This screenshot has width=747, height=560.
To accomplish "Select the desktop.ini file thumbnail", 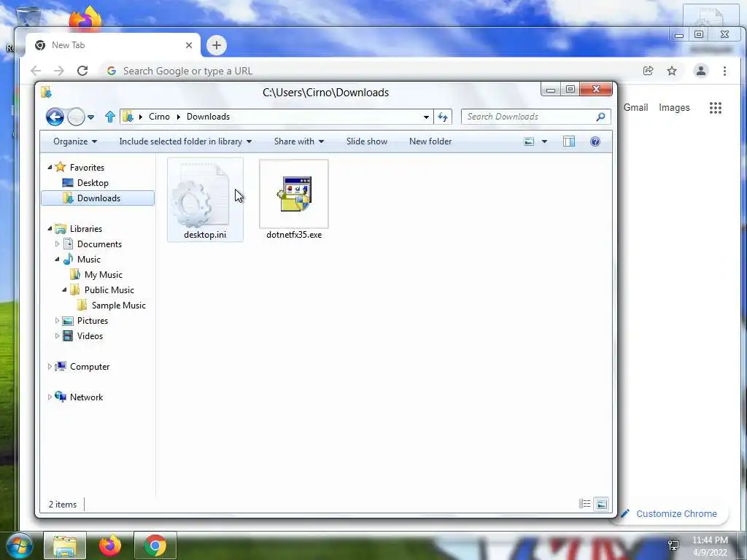I will (205, 200).
